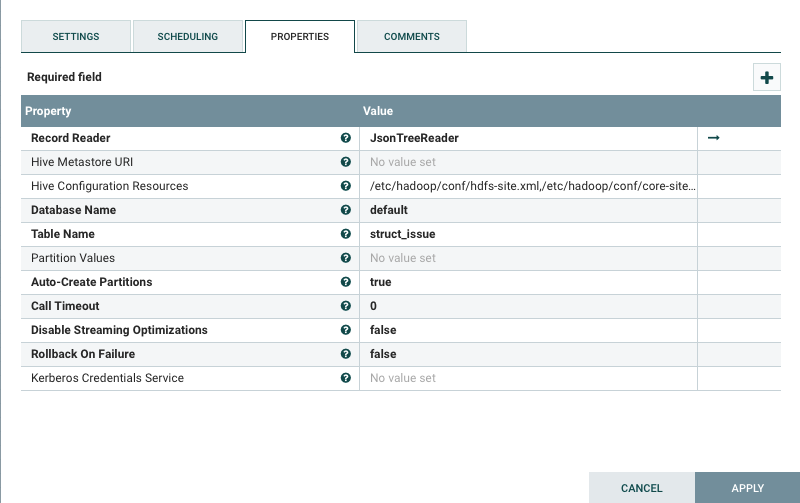Open Auto-Create Partitions help icon
This screenshot has width=800, height=503.
click(345, 282)
